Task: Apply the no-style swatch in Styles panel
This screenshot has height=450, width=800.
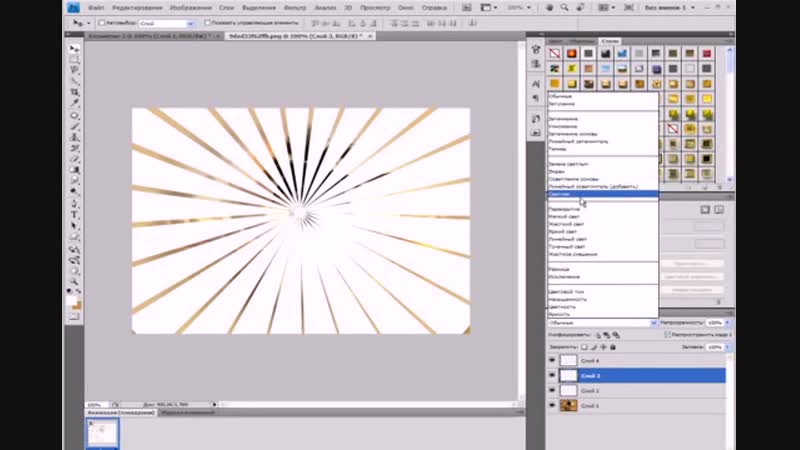Action: [555, 54]
